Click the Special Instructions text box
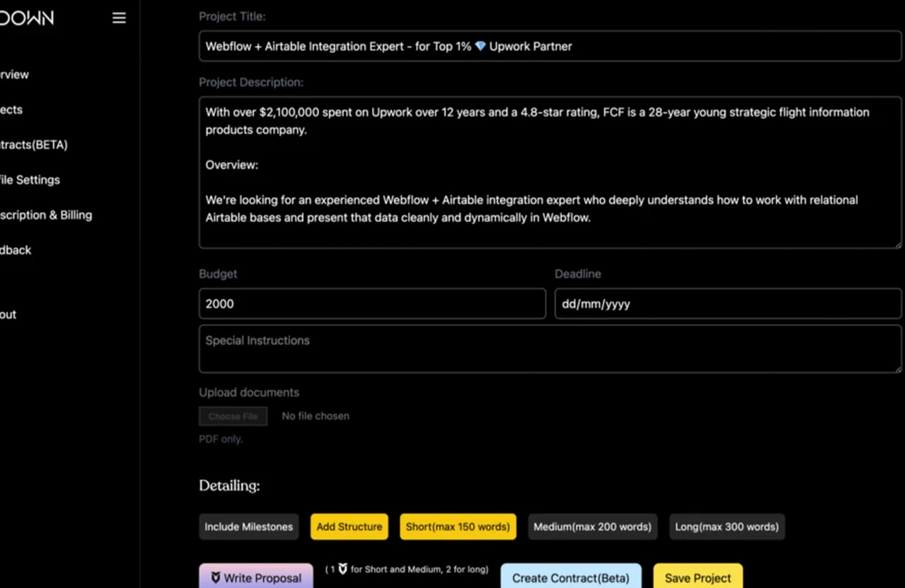Screen dimensions: 905x588 coord(551,348)
